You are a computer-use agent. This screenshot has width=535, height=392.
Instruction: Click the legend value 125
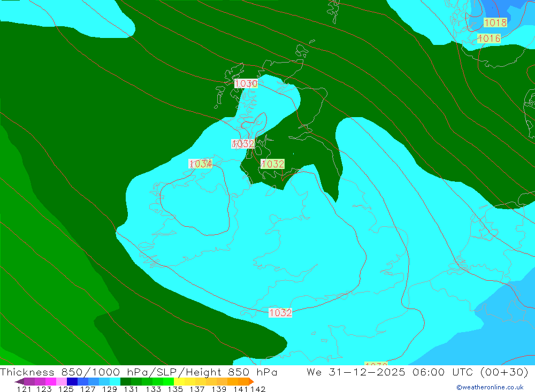click(x=66, y=389)
